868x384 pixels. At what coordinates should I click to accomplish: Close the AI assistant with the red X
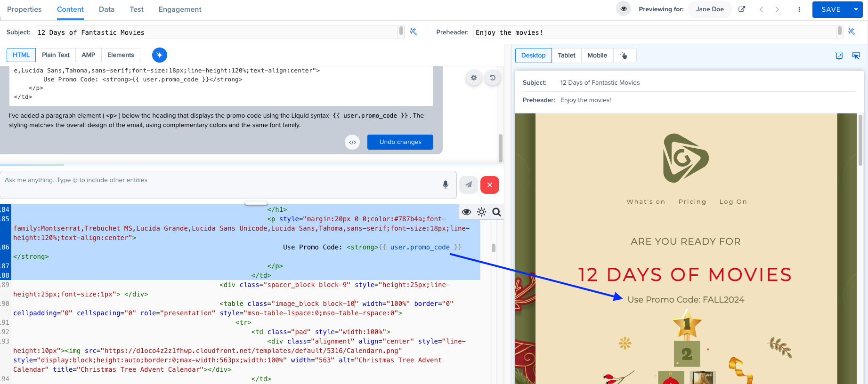(490, 185)
